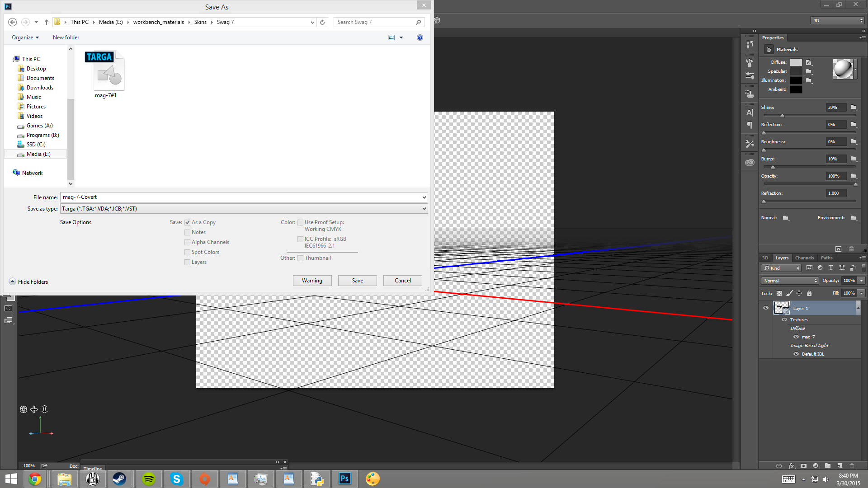Image resolution: width=868 pixels, height=488 pixels.
Task: Uncheck the As a Copy checkbox
Action: pos(187,222)
